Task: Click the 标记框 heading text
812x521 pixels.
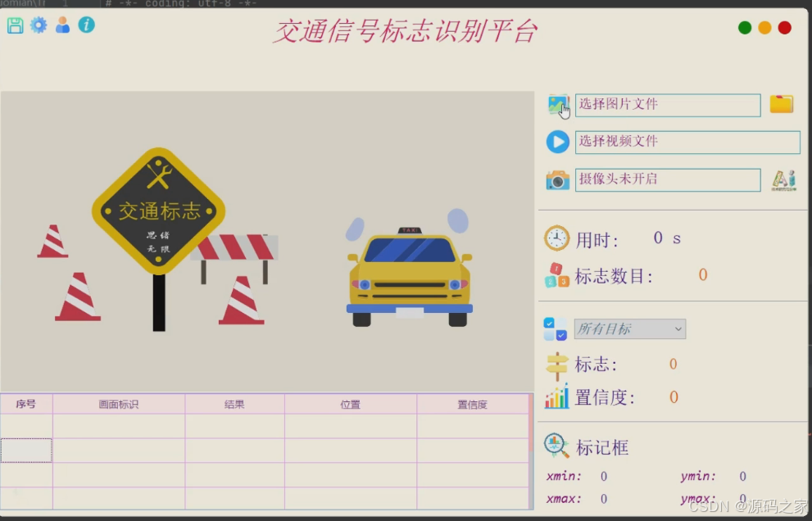Action: pos(602,447)
